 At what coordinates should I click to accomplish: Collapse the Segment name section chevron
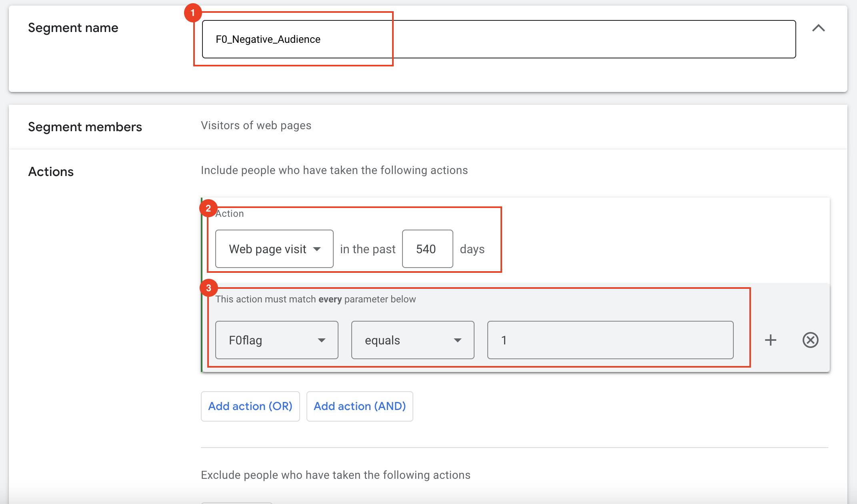point(818,28)
